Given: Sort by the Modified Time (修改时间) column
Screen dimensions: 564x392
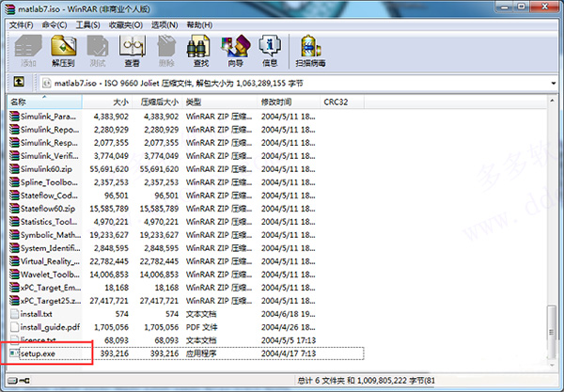Looking at the screenshot, I should pyautogui.click(x=276, y=101).
